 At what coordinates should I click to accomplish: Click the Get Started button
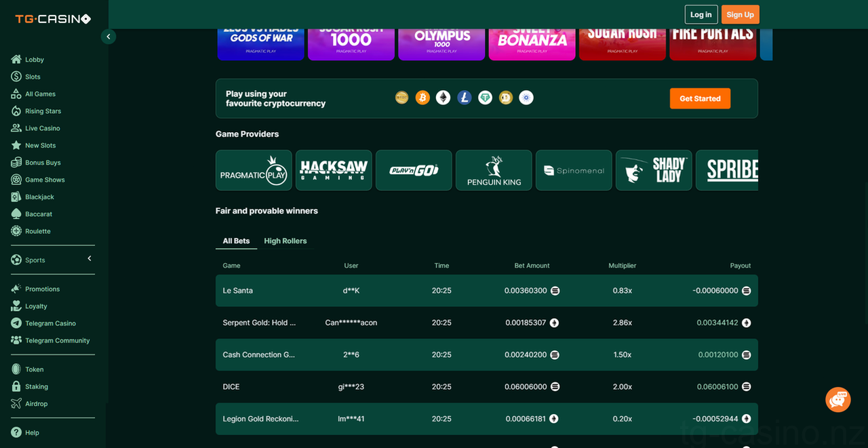[x=700, y=98]
